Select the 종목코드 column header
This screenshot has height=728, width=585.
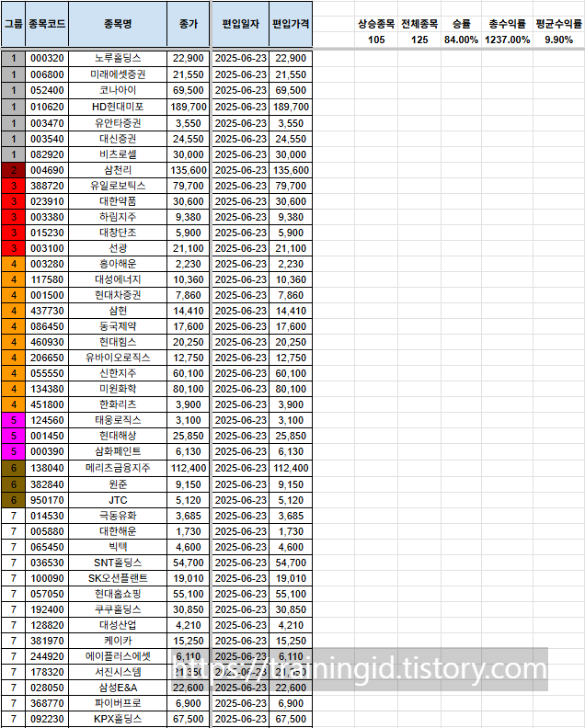(x=47, y=24)
